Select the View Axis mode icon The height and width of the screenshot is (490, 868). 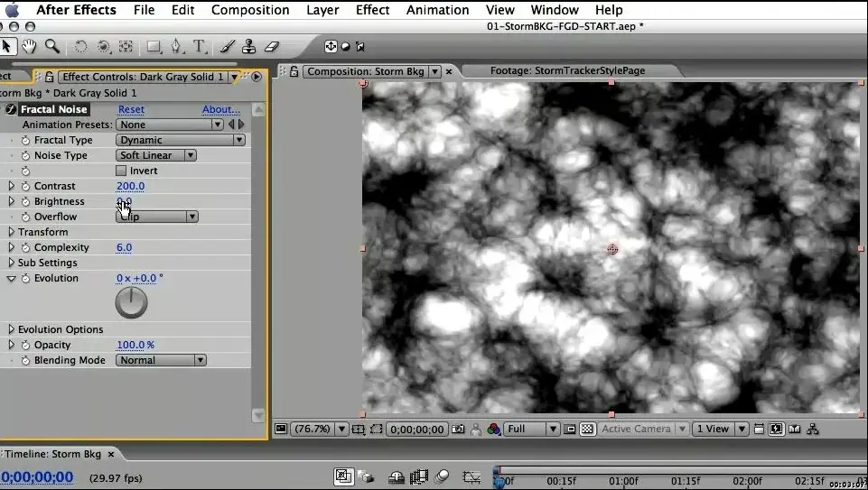[x=360, y=47]
